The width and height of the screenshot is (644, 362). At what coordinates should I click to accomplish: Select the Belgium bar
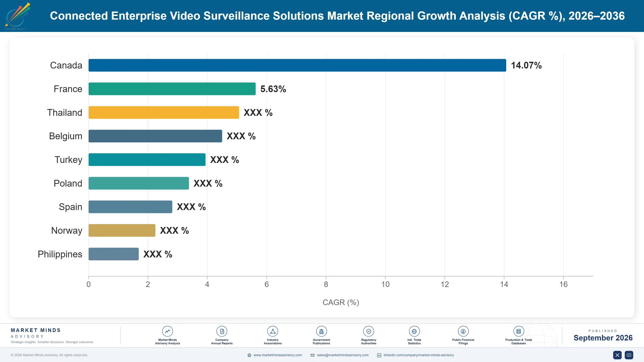pyautogui.click(x=155, y=136)
